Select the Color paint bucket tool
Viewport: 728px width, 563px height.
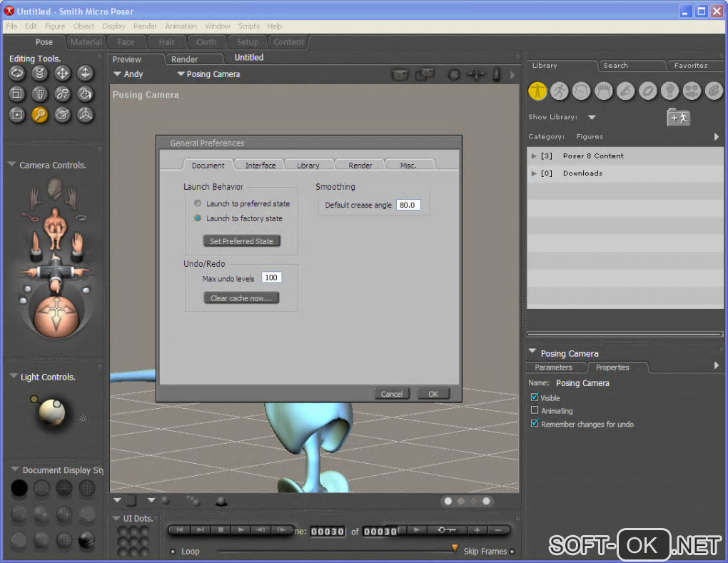(x=85, y=93)
